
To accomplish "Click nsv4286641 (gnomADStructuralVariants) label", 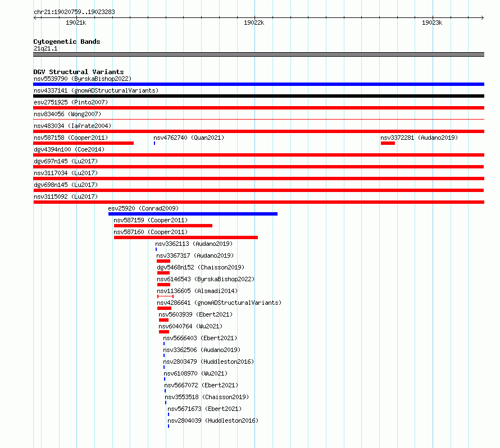I will click(x=219, y=303).
